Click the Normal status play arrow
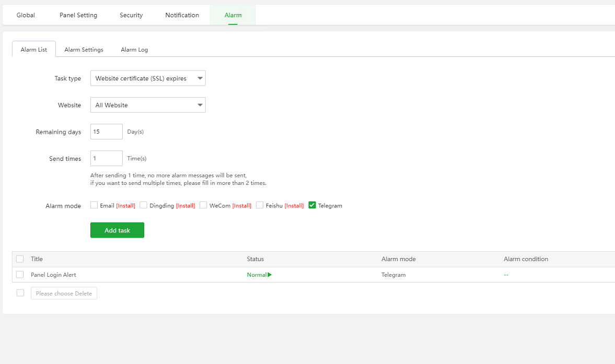Viewport: 615px width, 364px height. click(x=270, y=275)
